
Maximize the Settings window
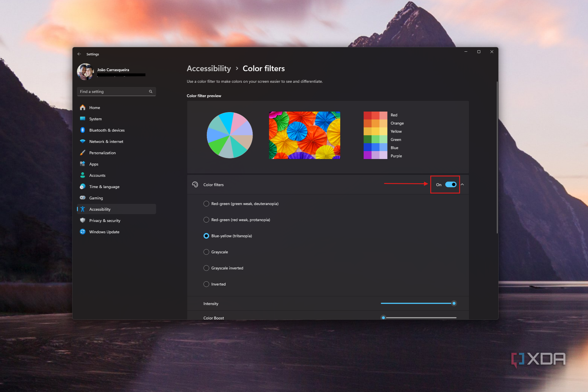479,52
